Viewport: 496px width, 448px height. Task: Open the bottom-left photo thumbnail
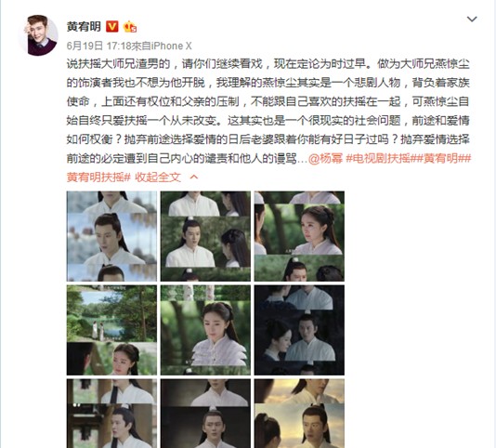click(x=111, y=414)
